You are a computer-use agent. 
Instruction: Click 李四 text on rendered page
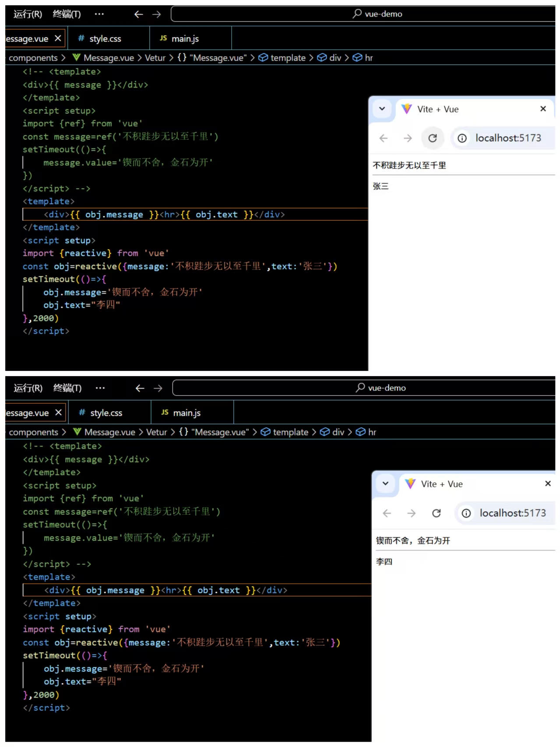pyautogui.click(x=384, y=562)
